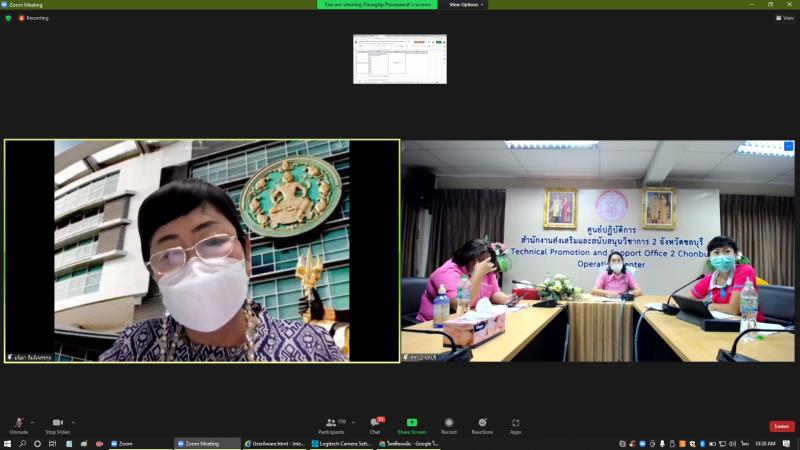Expand the arrow next to Participants
Viewport: 800px width, 450px height.
point(353,422)
